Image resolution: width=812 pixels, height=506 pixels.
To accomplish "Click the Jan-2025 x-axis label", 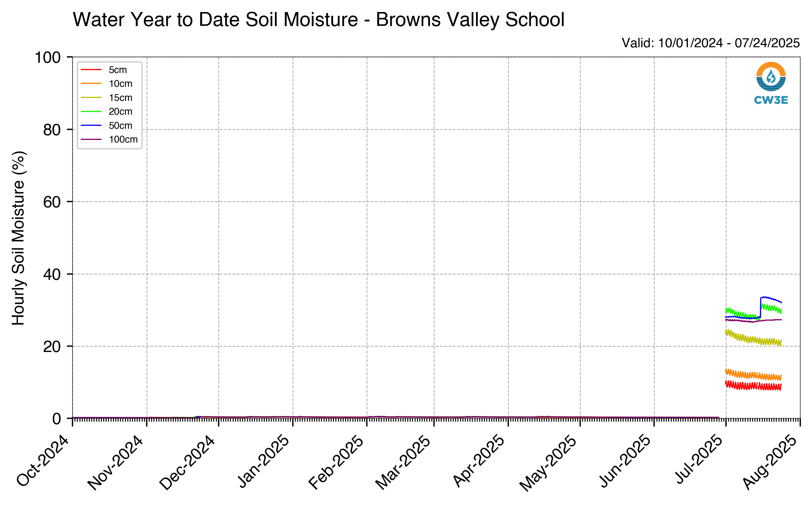I will click(264, 461).
